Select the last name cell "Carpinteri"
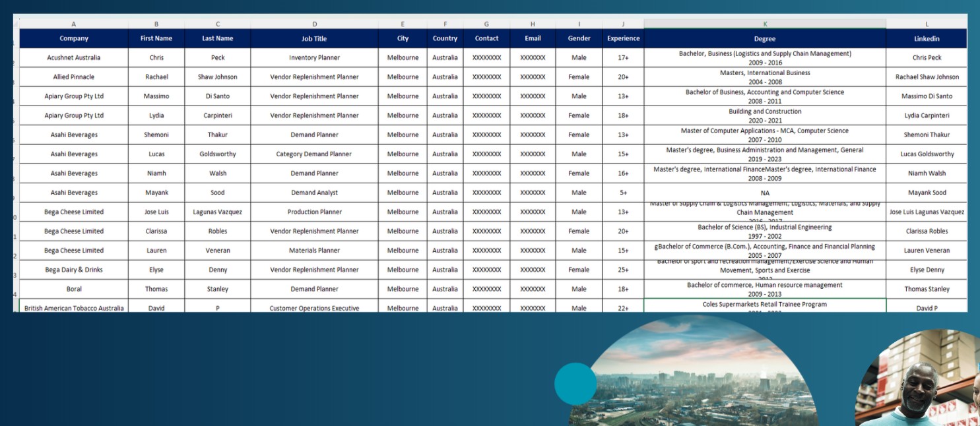The image size is (980, 426). coord(218,115)
